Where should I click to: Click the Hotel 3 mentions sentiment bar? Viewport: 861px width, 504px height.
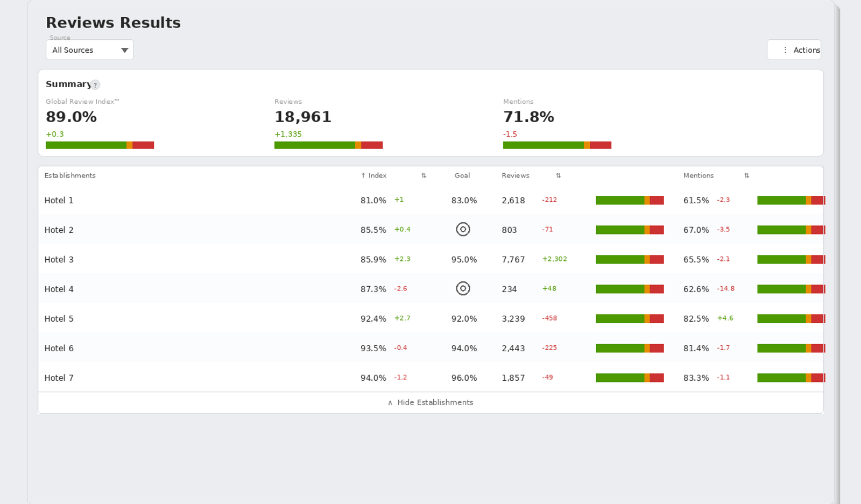pyautogui.click(x=791, y=260)
